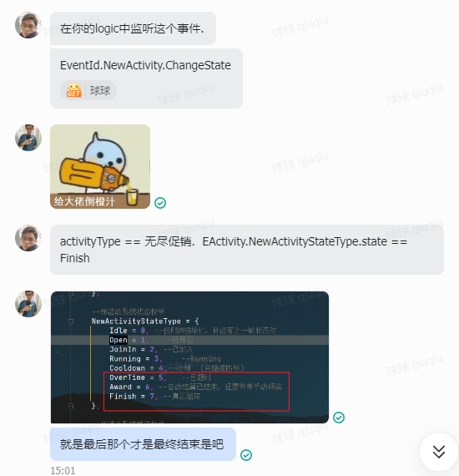459x476 pixels.
Task: Select the EventId.NewActivity.ChangeState message text
Action: (x=145, y=65)
